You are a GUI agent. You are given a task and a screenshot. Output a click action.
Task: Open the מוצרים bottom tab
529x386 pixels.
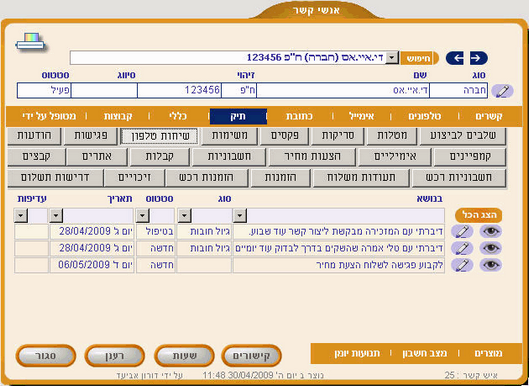tap(488, 353)
